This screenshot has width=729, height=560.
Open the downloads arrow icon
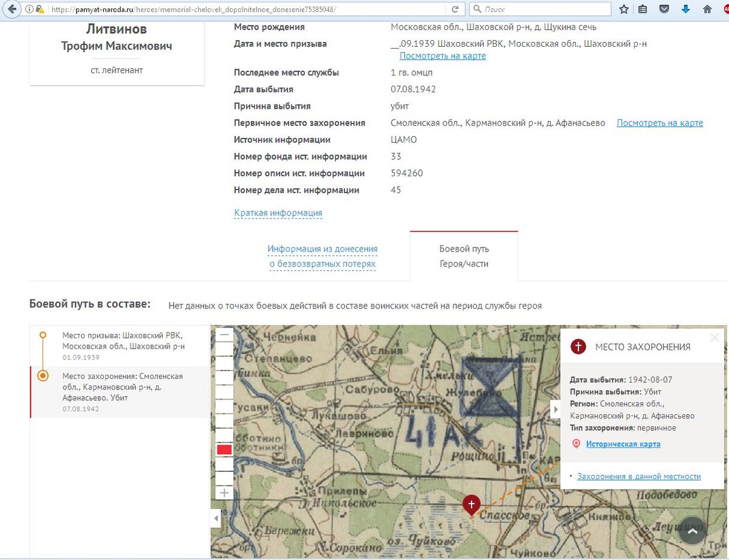tap(686, 9)
